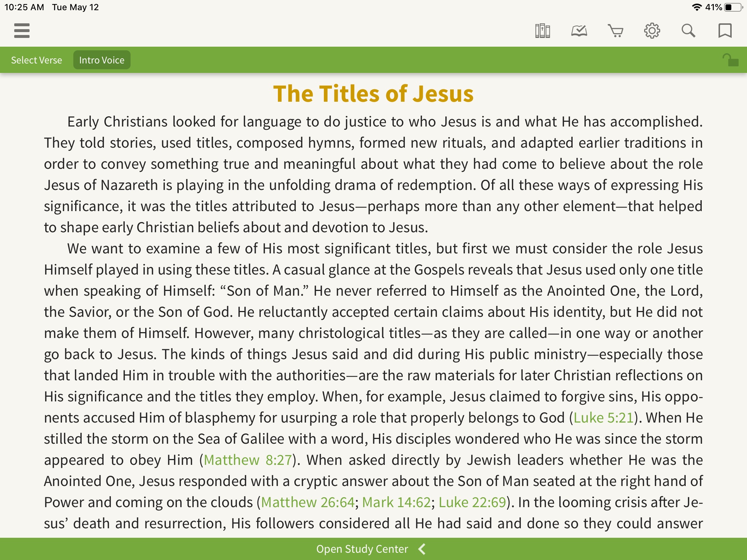
Task: Open the Matthew 26:64 reference link
Action: [x=308, y=502]
